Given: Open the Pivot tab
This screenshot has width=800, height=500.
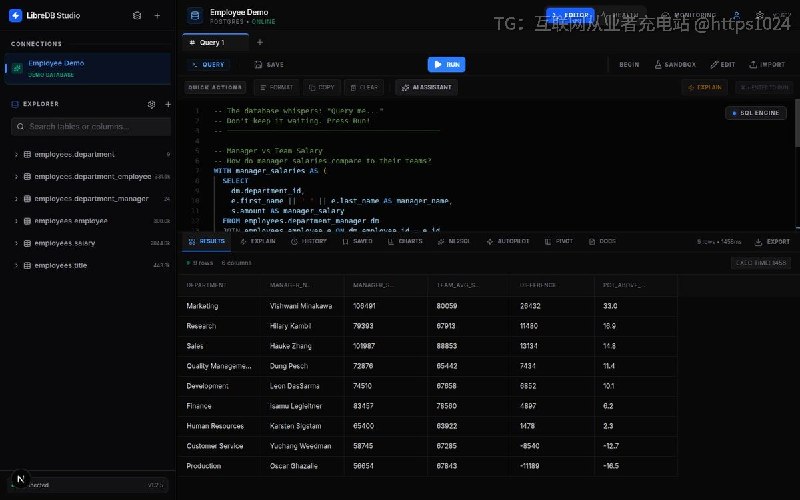Looking at the screenshot, I should pyautogui.click(x=559, y=241).
